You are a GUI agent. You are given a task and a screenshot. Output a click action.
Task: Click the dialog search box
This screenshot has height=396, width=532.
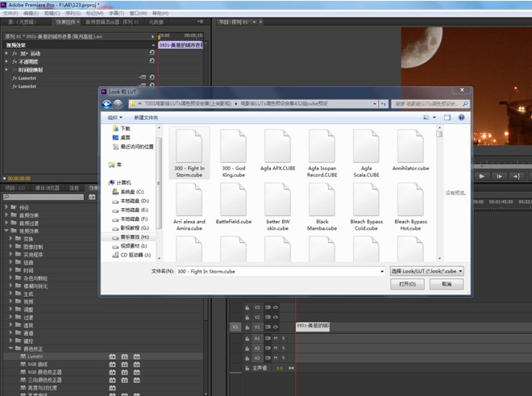430,104
